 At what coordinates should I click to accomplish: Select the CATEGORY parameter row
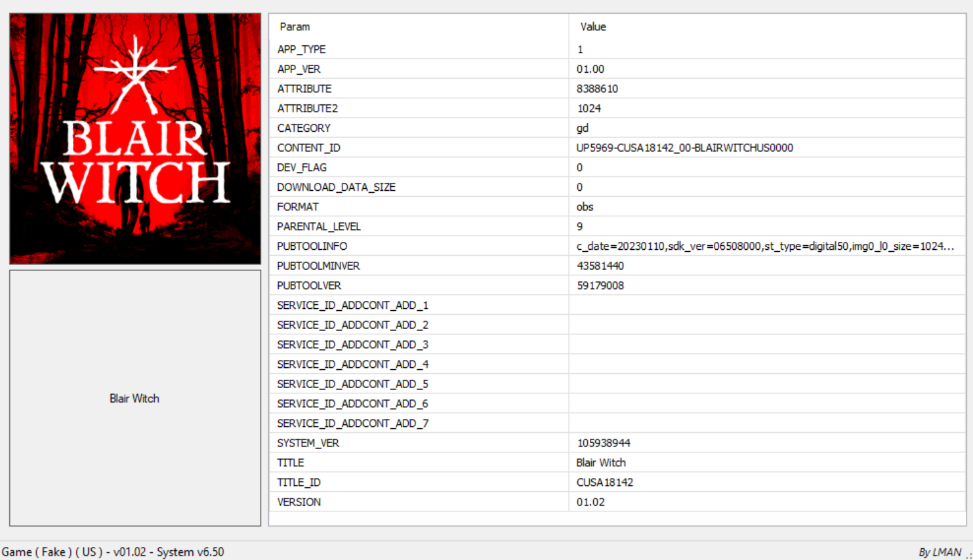click(x=617, y=128)
